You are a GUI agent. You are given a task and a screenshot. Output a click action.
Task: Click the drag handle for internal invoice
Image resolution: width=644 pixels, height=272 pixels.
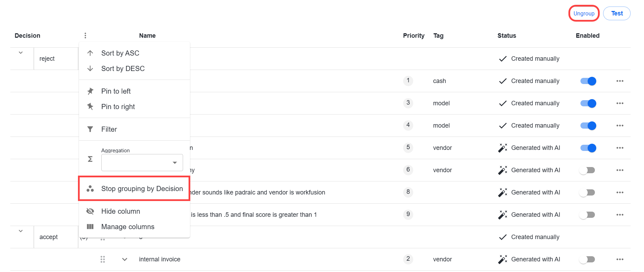coord(103,259)
